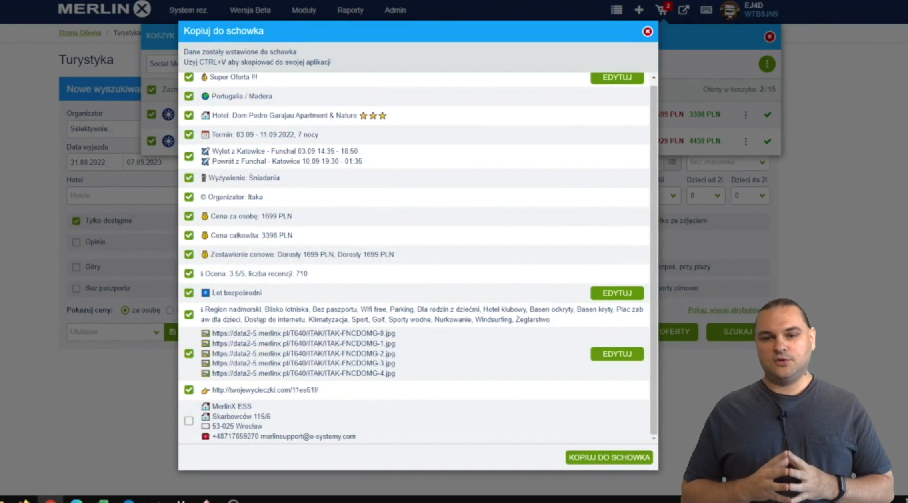Click first offer's round blue organizer icon
The height and width of the screenshot is (503, 908).
[x=168, y=115]
